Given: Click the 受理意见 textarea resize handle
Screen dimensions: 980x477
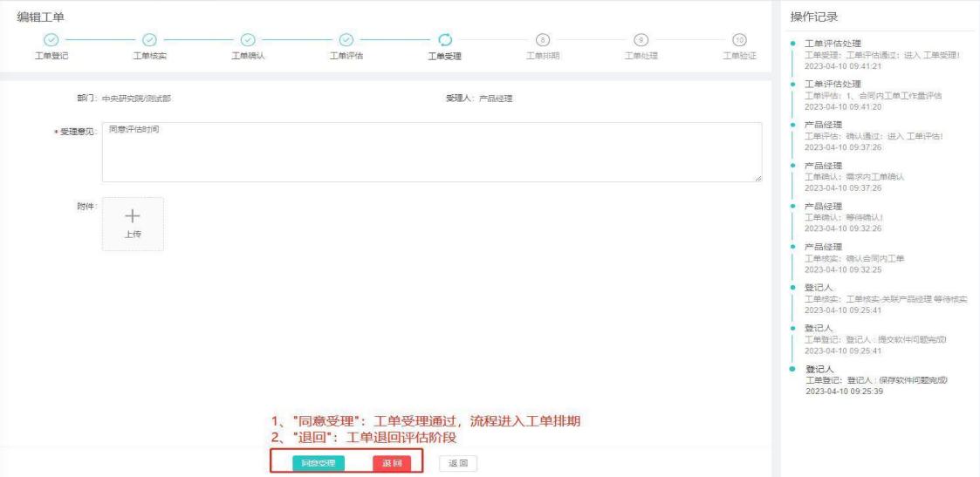Looking at the screenshot, I should pyautogui.click(x=757, y=178).
